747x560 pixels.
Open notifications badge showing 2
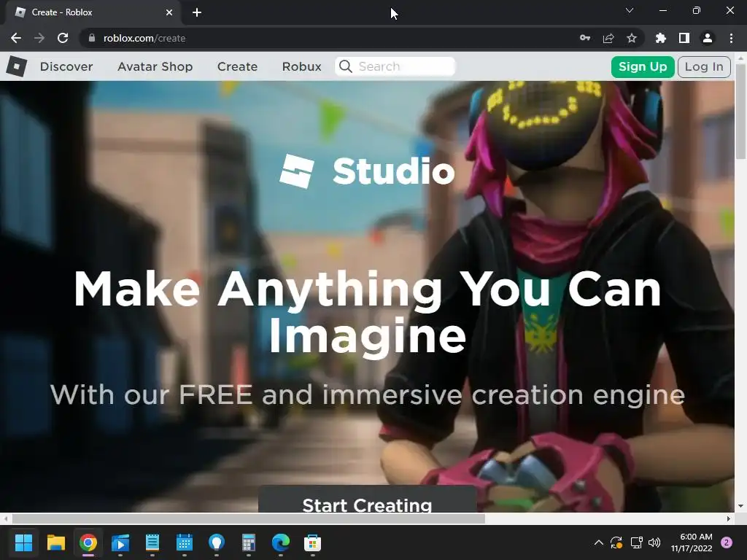coord(727,542)
